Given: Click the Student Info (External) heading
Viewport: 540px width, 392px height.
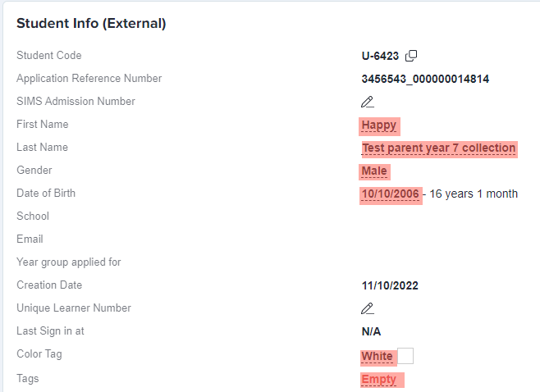Looking at the screenshot, I should [x=91, y=24].
